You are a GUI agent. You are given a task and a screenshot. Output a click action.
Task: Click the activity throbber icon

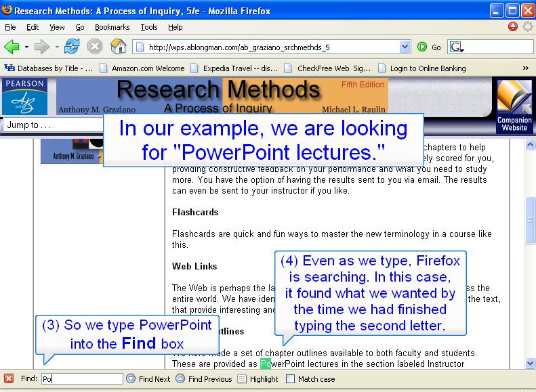click(x=528, y=26)
